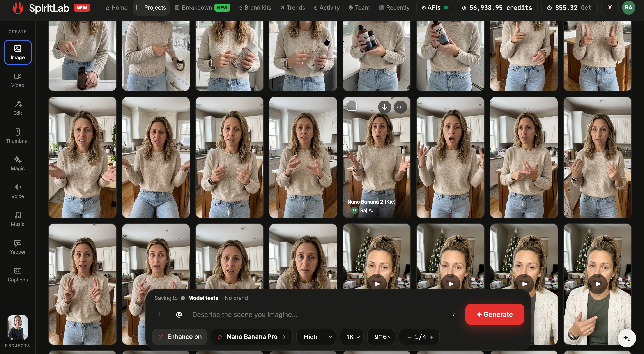Image resolution: width=644 pixels, height=354 pixels.
Task: Toggle the Enhance on option
Action: coord(179,337)
